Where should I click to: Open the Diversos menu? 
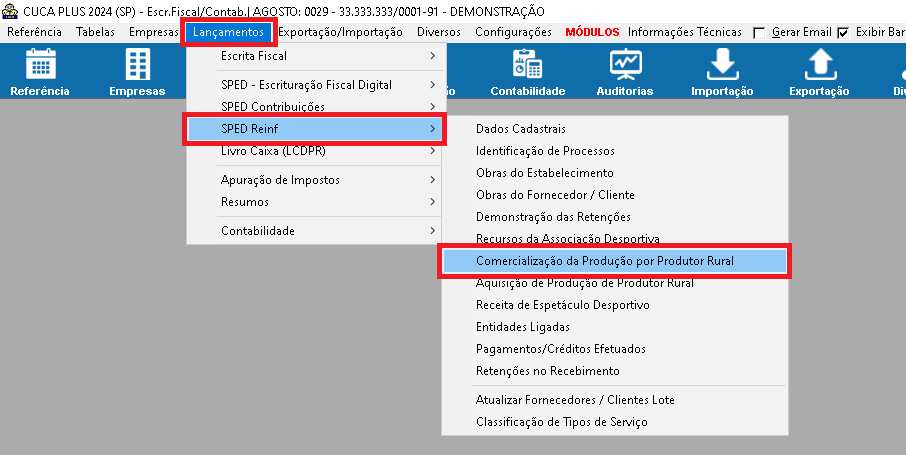[439, 32]
